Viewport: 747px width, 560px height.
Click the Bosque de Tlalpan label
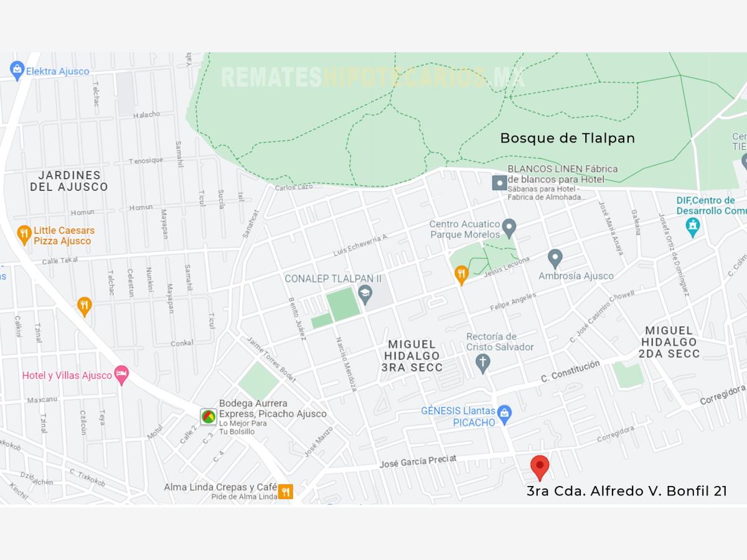[568, 138]
